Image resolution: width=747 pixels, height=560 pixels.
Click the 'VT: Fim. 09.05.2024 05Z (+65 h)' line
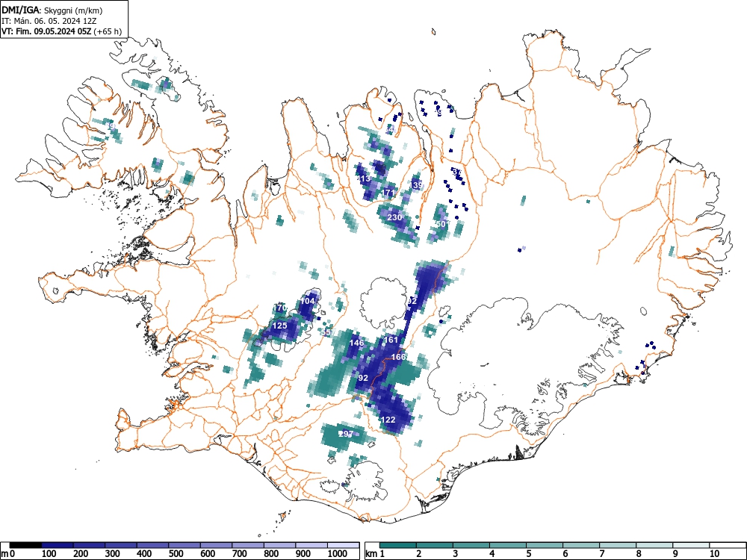(x=61, y=31)
